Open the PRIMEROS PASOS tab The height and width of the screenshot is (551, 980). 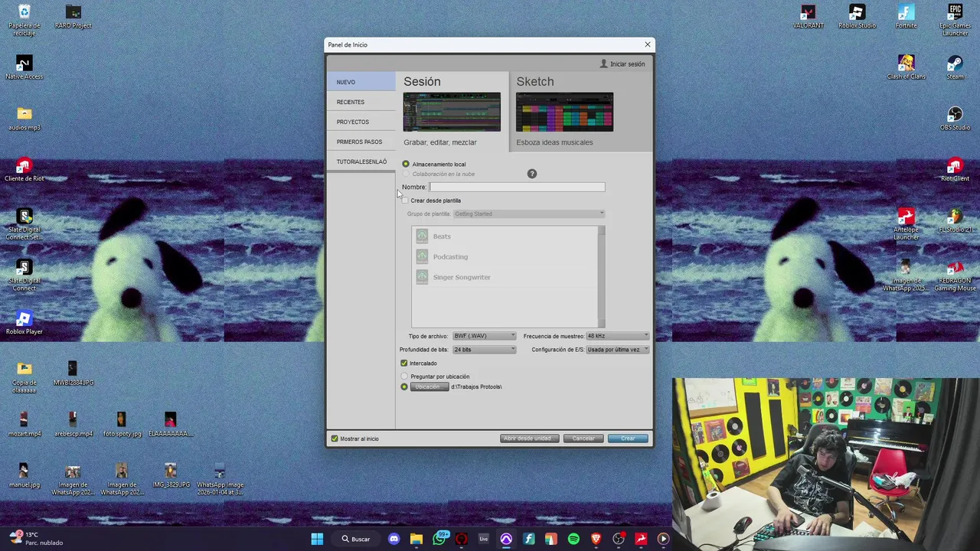(x=361, y=142)
